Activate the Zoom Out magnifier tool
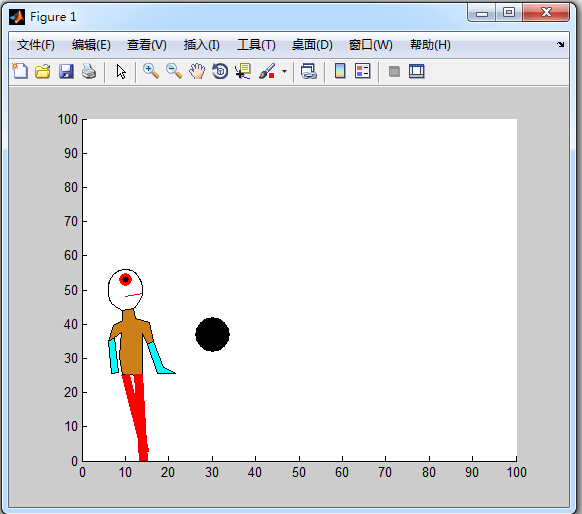 point(174,71)
